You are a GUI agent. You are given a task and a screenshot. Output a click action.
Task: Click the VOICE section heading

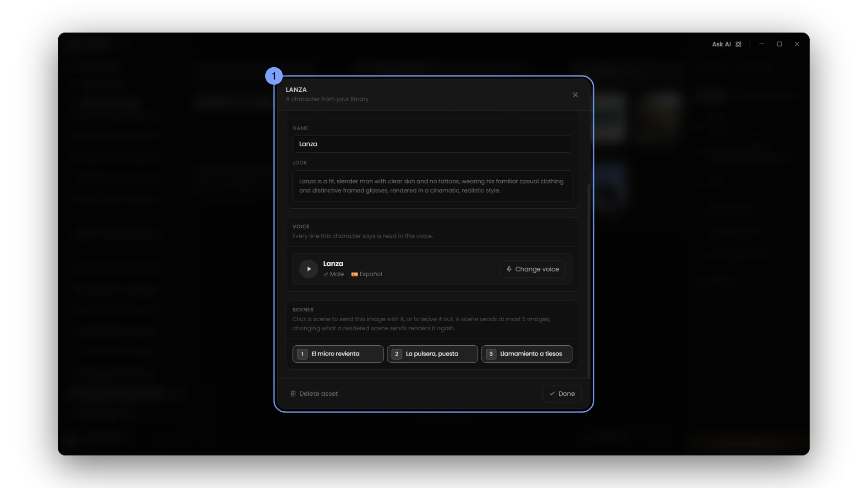coord(301,227)
